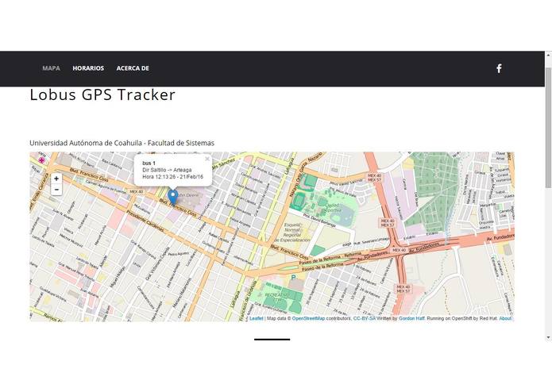Screen dimensions: 552x392
Task: Click the 'Escuela Normal Regional' map label
Action: coord(291,232)
